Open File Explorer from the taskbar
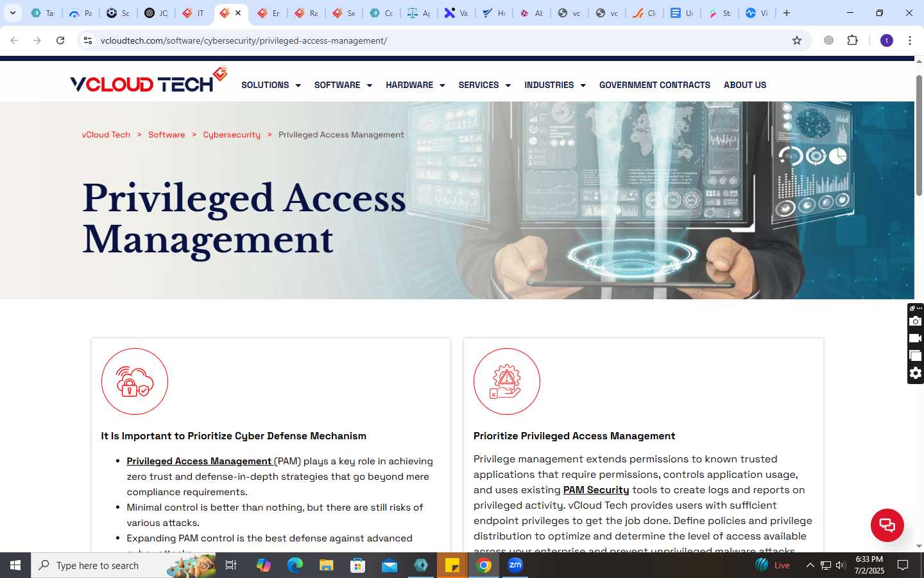Image resolution: width=924 pixels, height=578 pixels. [x=326, y=565]
